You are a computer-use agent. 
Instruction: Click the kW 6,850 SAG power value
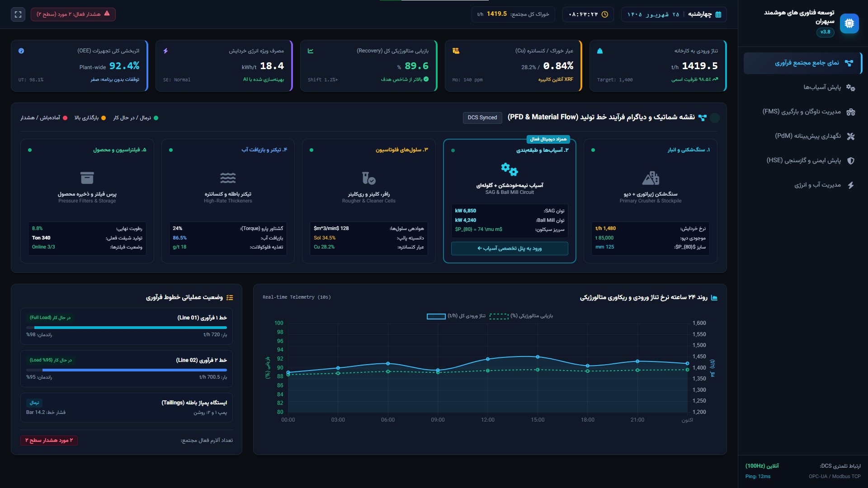[466, 211]
